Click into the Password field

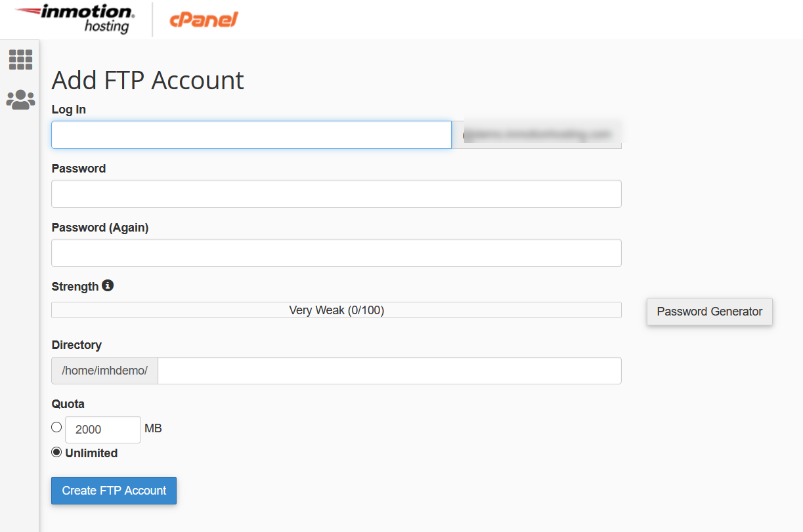[336, 194]
